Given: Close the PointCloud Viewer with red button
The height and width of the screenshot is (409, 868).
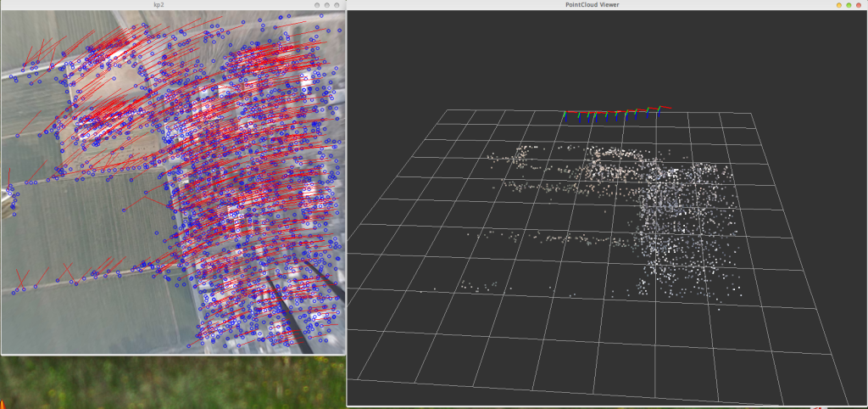Looking at the screenshot, I should pyautogui.click(x=860, y=5).
